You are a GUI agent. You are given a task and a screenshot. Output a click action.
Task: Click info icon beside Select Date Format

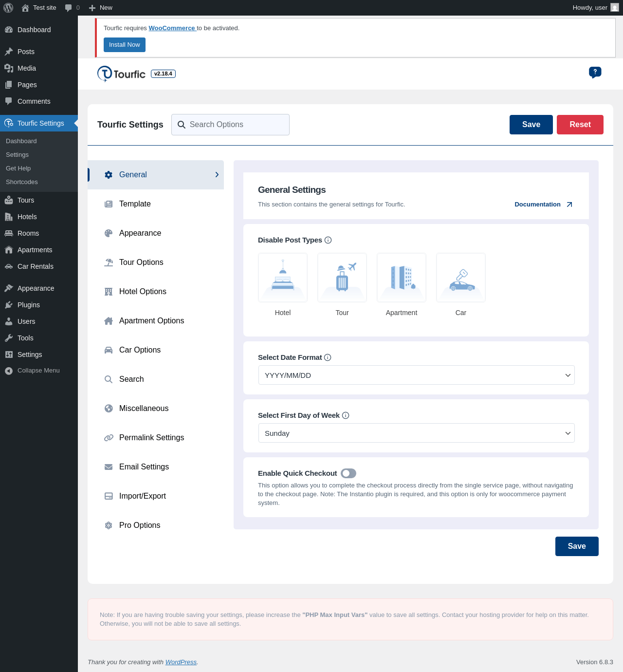[328, 357]
